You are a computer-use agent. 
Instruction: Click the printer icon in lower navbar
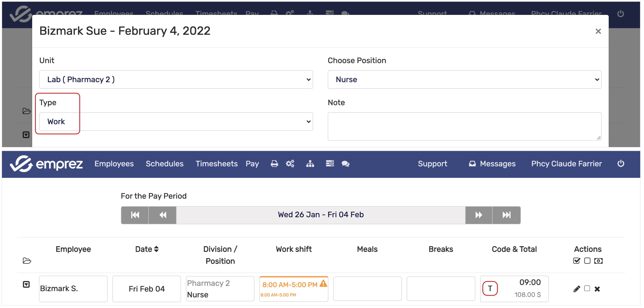pos(274,164)
